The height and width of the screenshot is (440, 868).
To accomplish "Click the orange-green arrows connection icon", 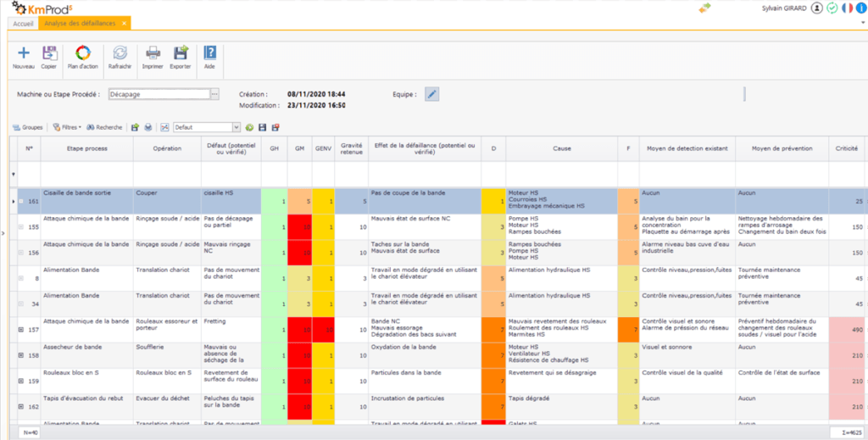I will pyautogui.click(x=704, y=8).
